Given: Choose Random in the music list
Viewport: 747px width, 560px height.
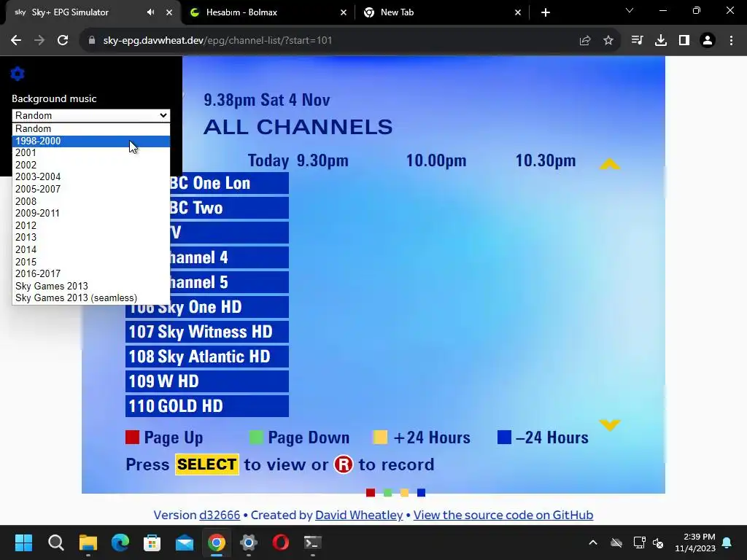Looking at the screenshot, I should pos(90,128).
